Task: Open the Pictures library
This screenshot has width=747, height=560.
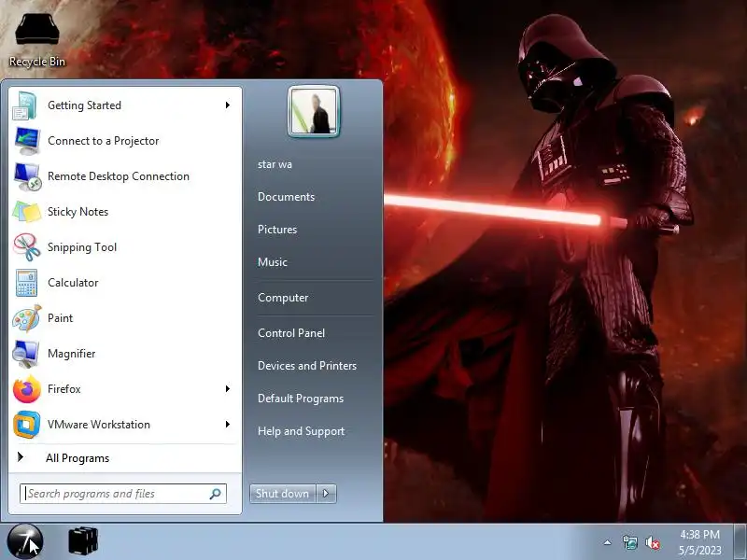Action: point(277,230)
